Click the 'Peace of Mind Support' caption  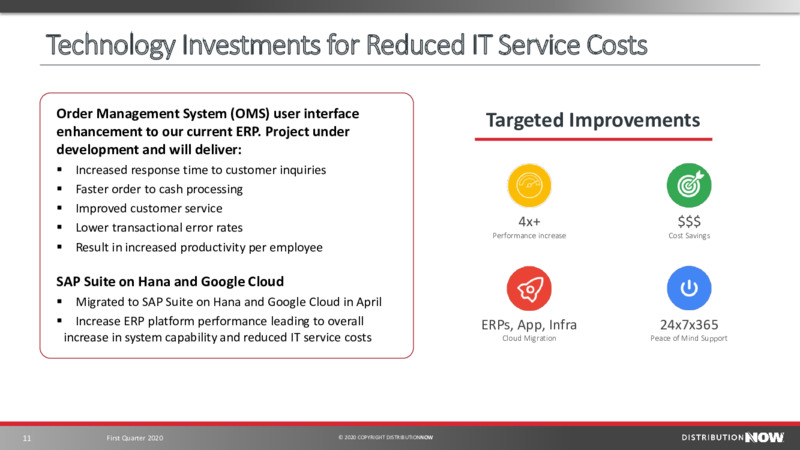pyautogui.click(x=689, y=338)
